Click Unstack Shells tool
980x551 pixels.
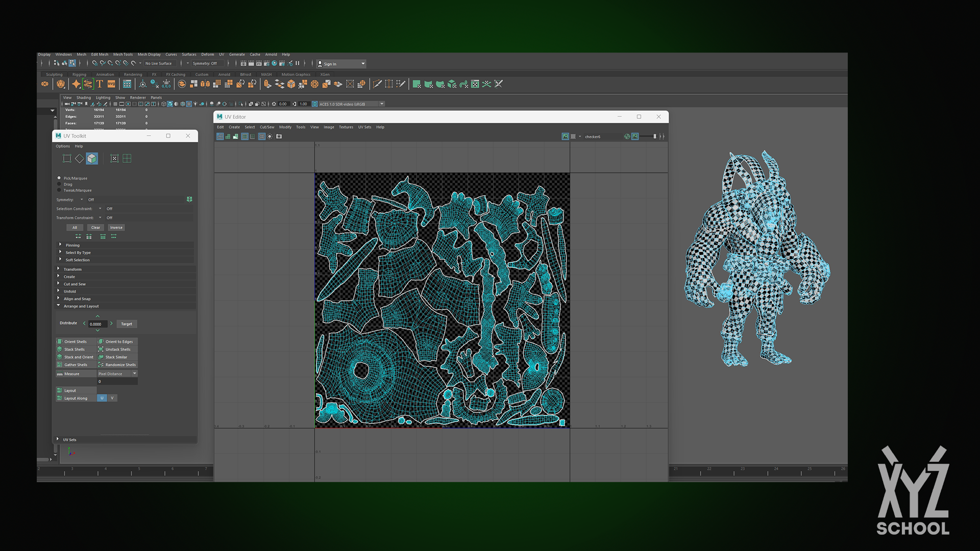tap(117, 349)
